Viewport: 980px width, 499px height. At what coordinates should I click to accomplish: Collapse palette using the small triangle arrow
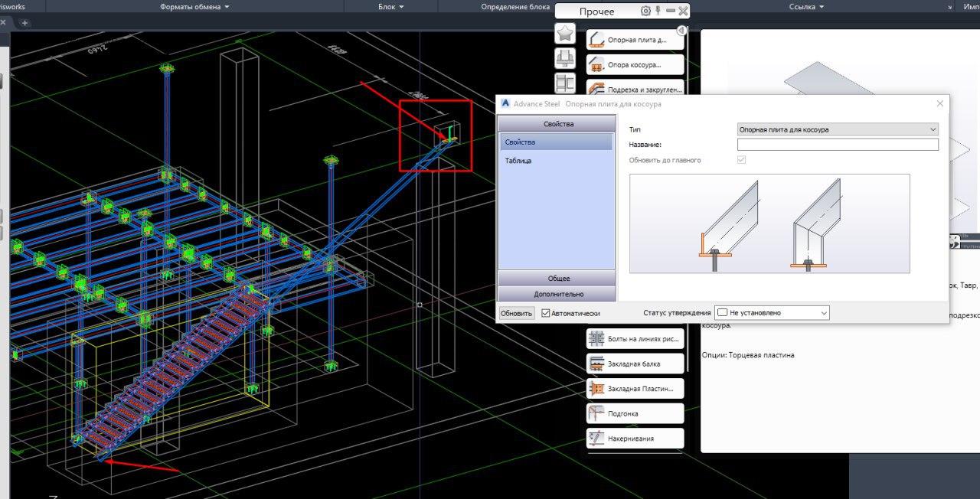pyautogui.click(x=681, y=30)
